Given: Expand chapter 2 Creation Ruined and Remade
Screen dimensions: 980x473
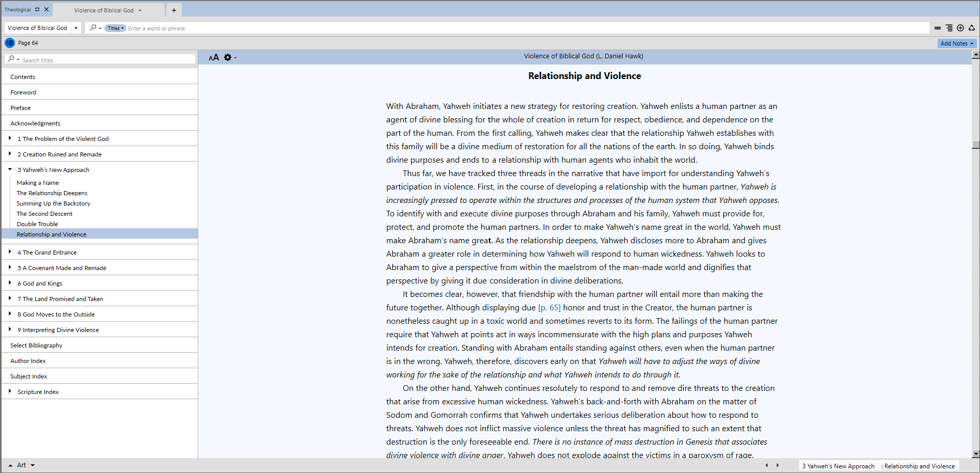Looking at the screenshot, I should tap(10, 153).
